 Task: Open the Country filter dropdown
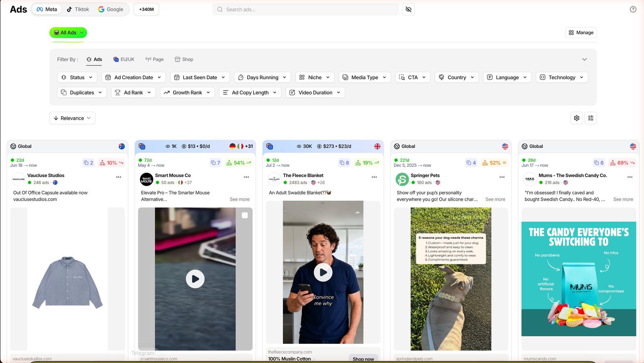coord(456,77)
